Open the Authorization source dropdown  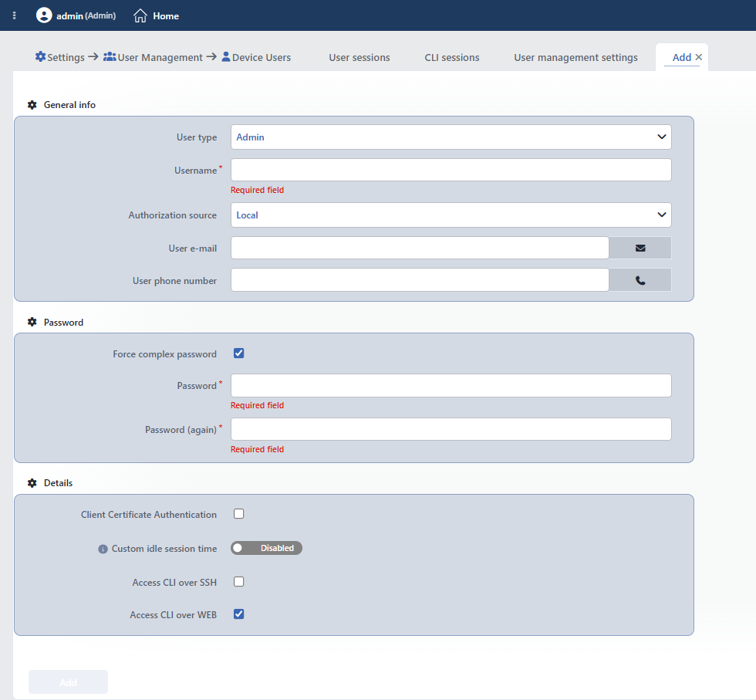451,215
